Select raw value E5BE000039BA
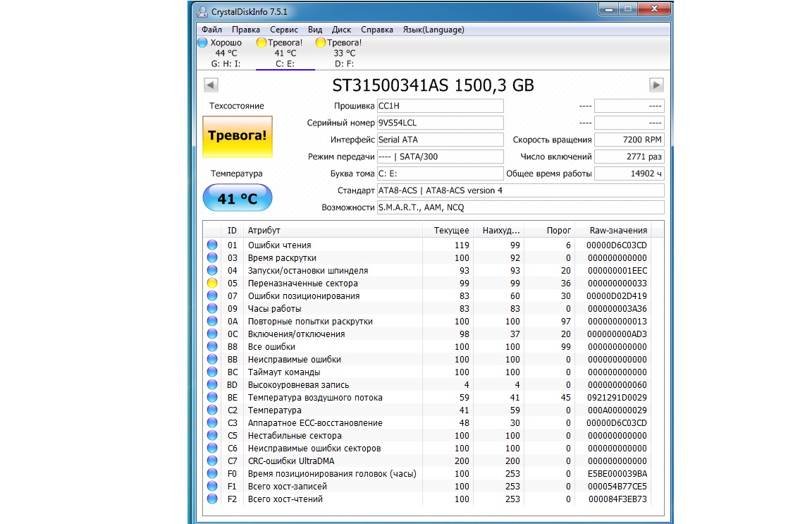Viewport: 812px width, 524px height. pos(617,474)
